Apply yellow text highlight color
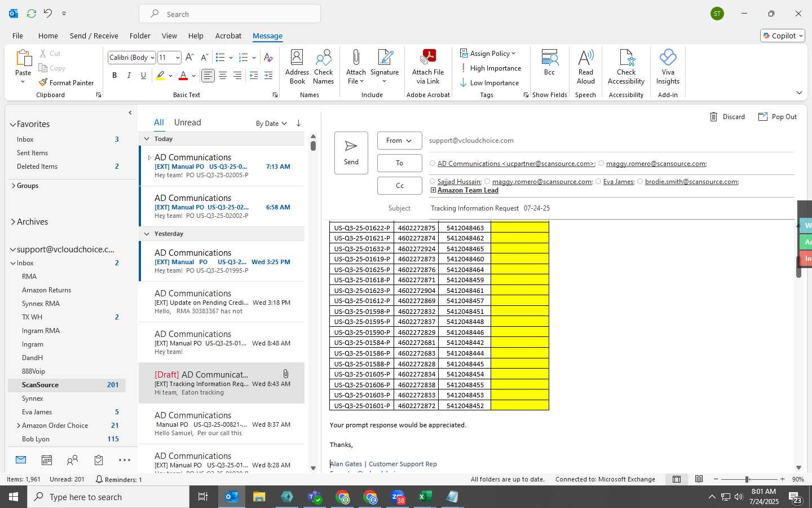812x508 pixels. [161, 76]
